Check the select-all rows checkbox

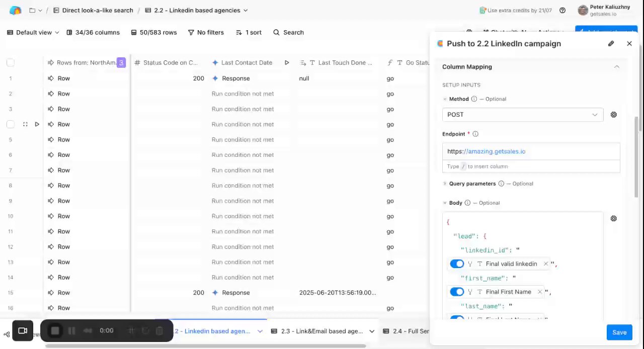pyautogui.click(x=11, y=63)
